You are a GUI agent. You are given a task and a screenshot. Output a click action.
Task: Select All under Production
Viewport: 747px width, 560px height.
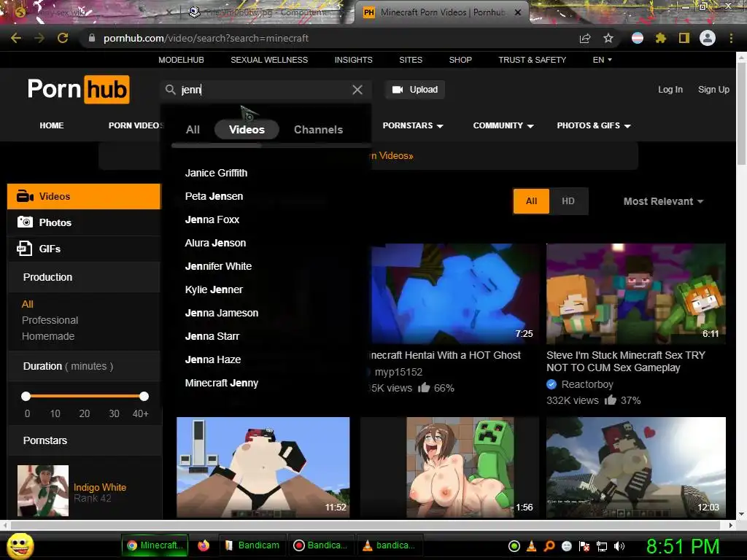[x=28, y=304]
